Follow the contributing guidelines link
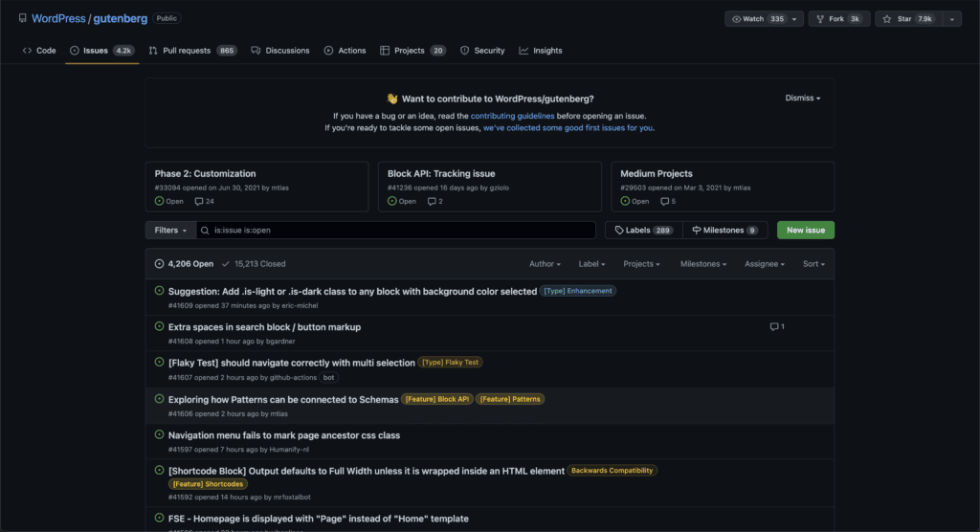 [x=512, y=116]
